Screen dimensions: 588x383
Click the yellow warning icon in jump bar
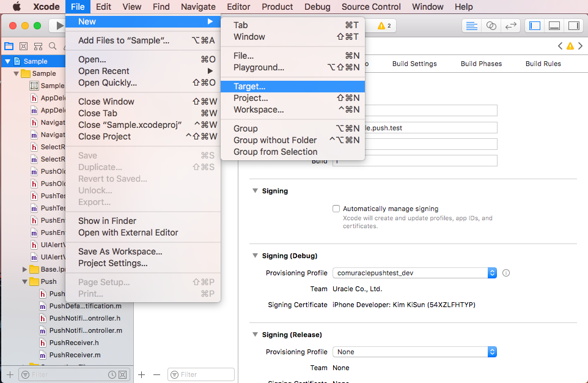(570, 46)
